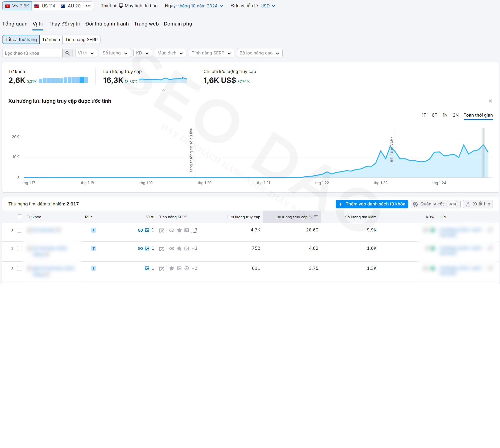Viewport: 500px width, 448px height.
Task: Tick the select-all checkbox in table header
Action: click(20, 217)
